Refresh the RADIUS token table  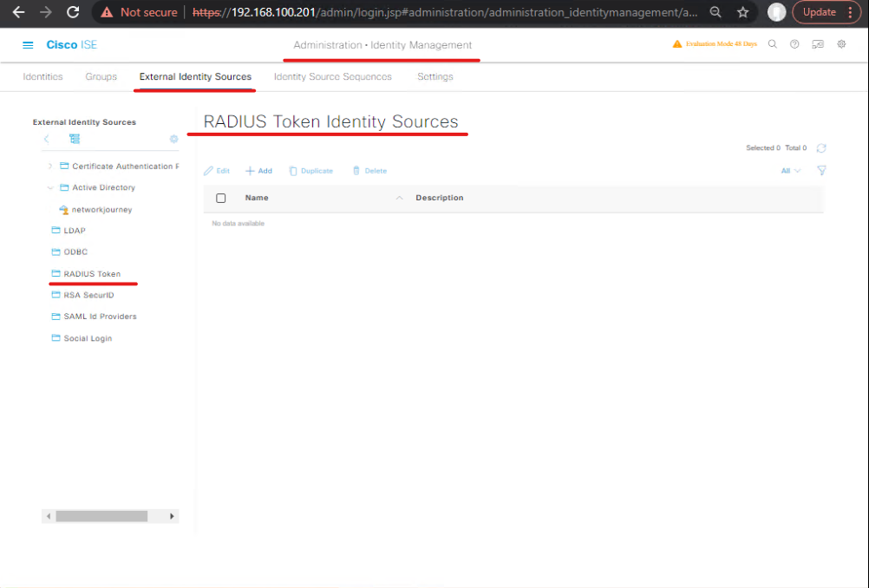tap(821, 148)
